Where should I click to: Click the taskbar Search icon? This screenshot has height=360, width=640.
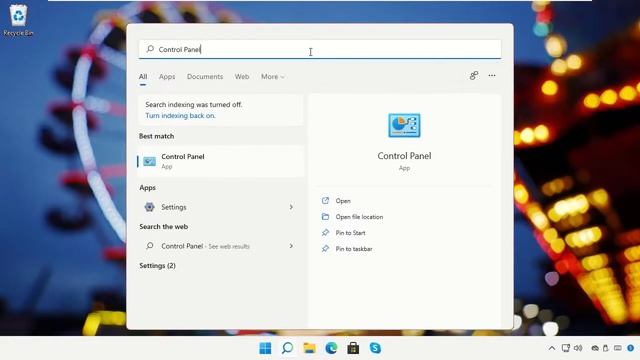[x=287, y=348]
